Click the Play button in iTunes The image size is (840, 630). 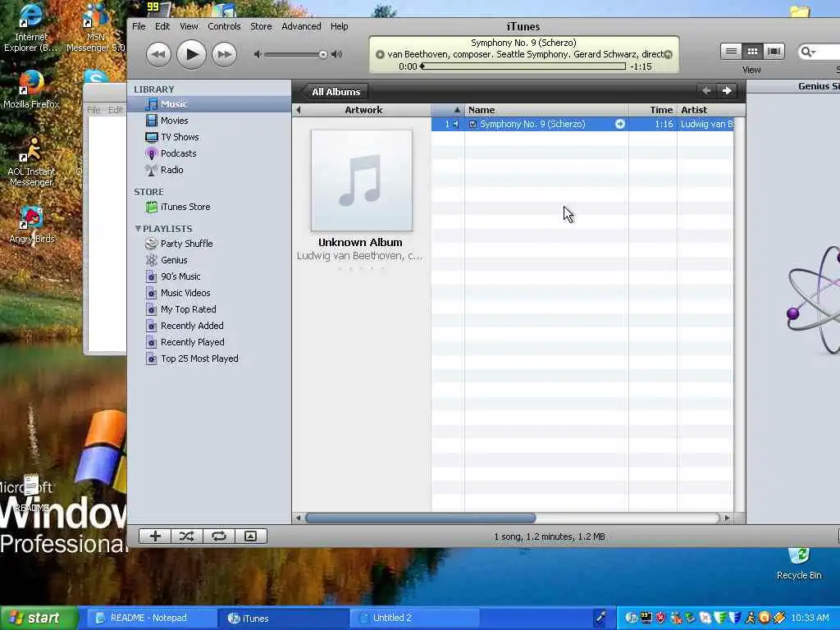[x=191, y=54]
